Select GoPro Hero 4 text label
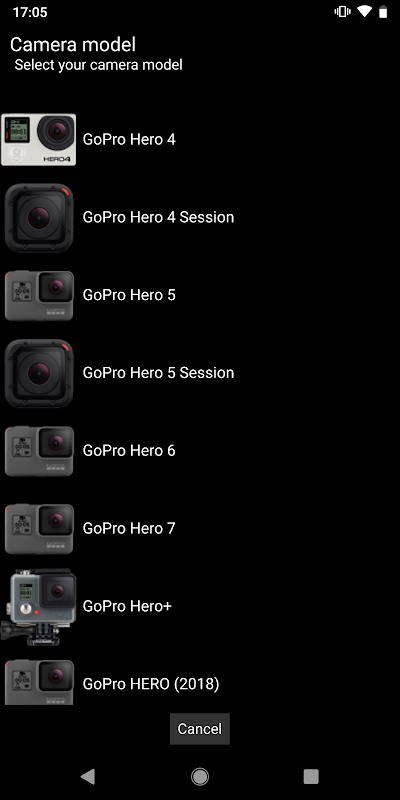The image size is (400, 800). 129,139
